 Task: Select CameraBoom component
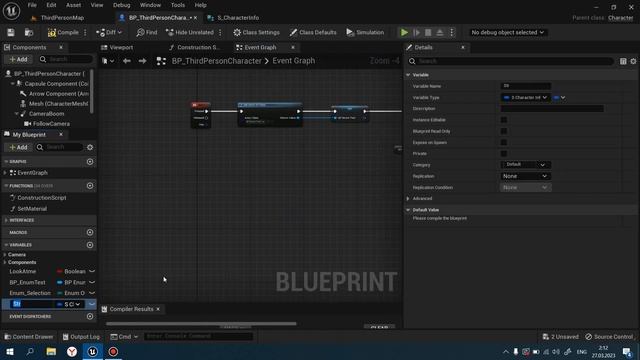[46, 113]
